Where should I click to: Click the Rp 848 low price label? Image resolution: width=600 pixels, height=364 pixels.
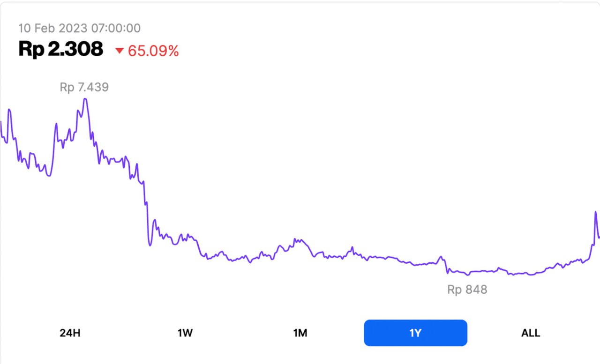pyautogui.click(x=466, y=289)
